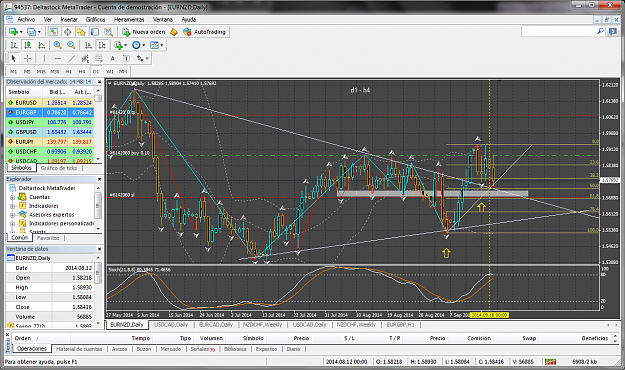Toggle the Market Watch window icon

[53, 32]
